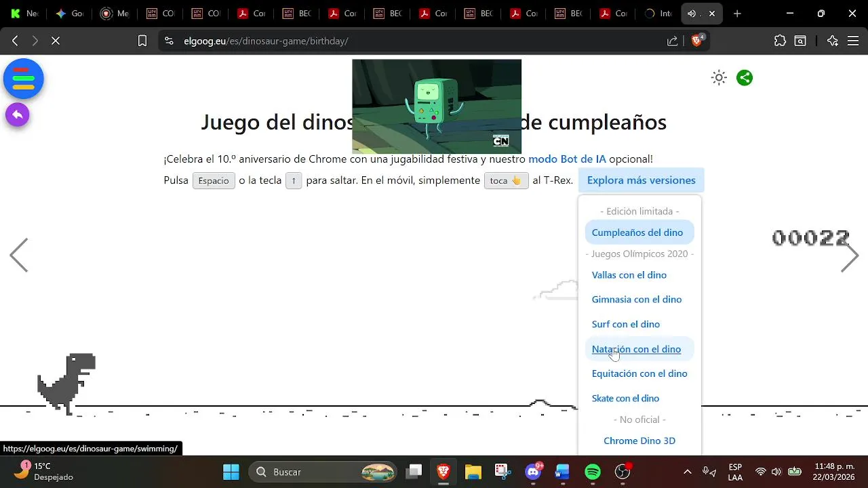
Task: Click '- Edición limitada -' header text
Action: tap(639, 211)
